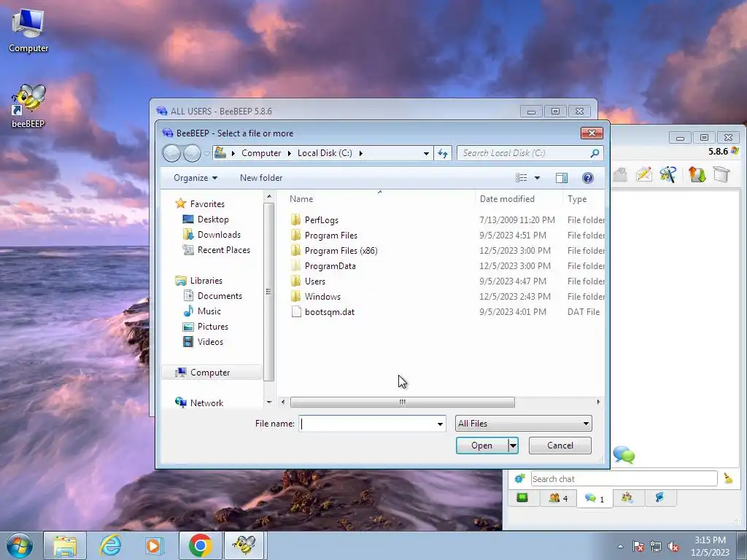The width and height of the screenshot is (747, 560).
Task: Switch to the groups tab in BeeBEEP
Action: (627, 498)
